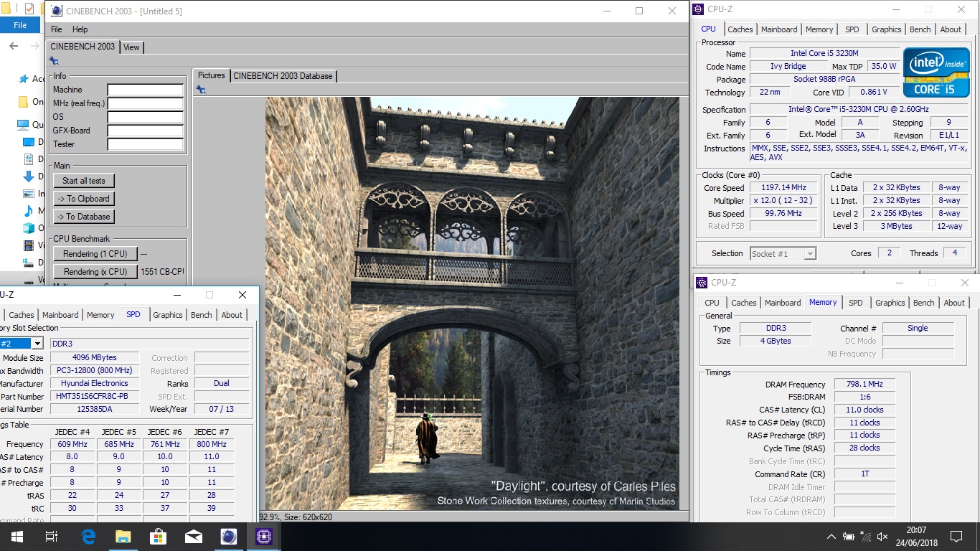Run the Rendering (1 CPU) benchmark
The height and width of the screenshot is (551, 980).
(95, 254)
